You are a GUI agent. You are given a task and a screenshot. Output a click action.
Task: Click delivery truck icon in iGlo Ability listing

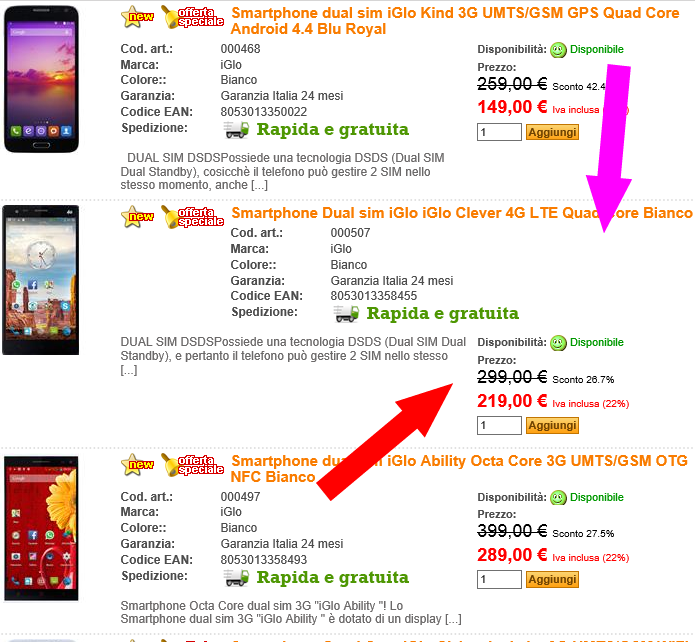(x=236, y=577)
